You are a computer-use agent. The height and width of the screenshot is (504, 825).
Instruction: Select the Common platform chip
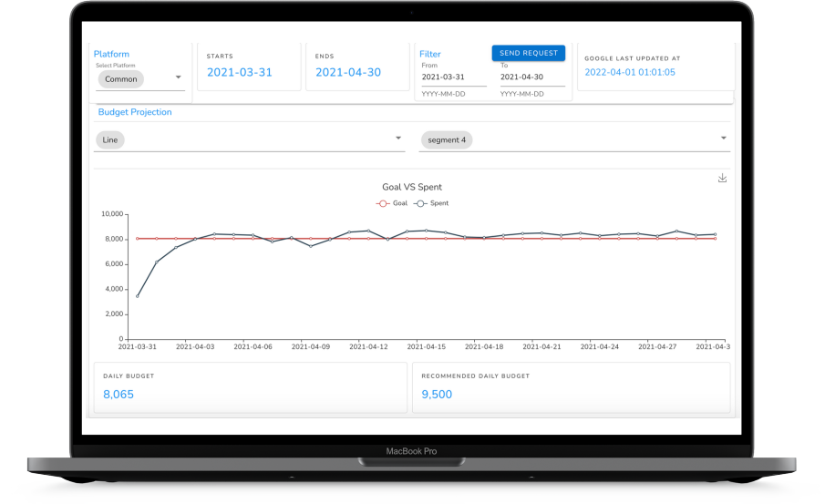[x=120, y=79]
